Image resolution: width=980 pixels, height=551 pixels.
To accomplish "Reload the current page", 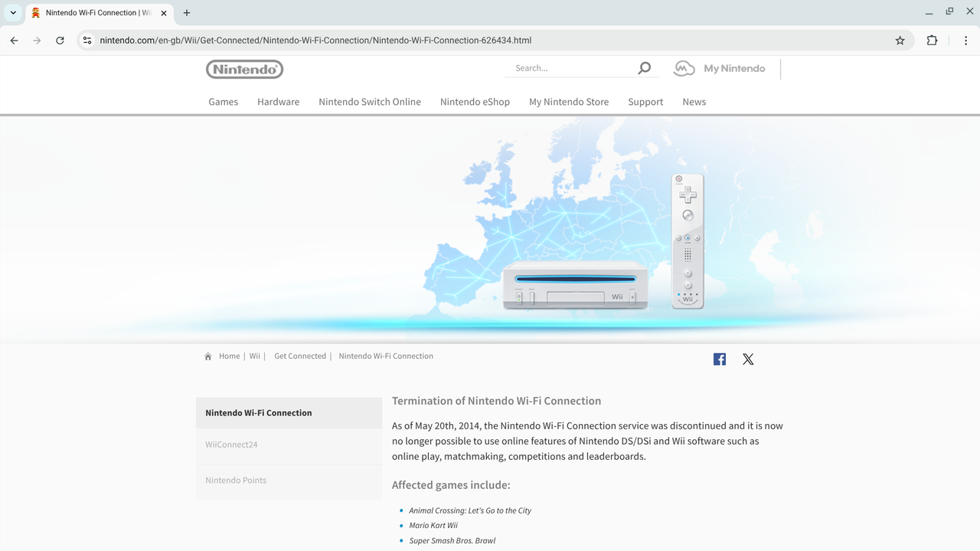I will point(60,41).
